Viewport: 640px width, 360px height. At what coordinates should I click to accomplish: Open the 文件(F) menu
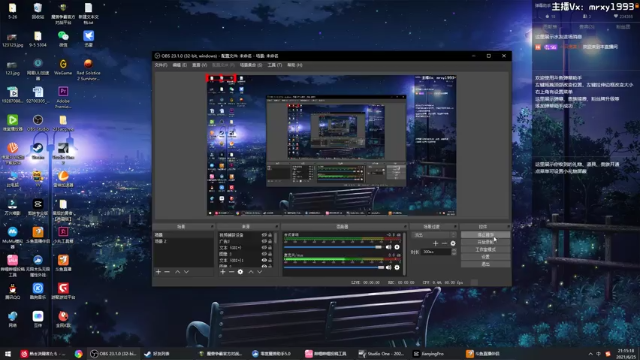[x=161, y=65]
